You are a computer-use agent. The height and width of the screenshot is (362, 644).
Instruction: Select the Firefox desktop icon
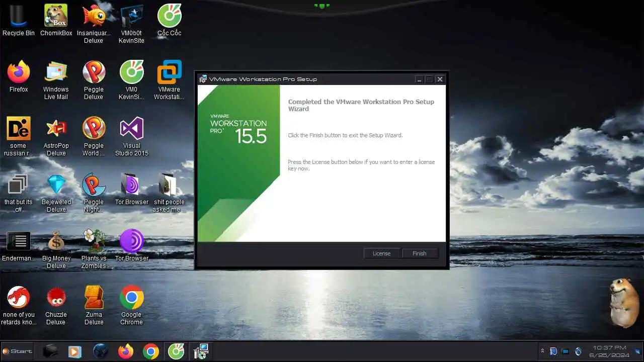(19, 77)
